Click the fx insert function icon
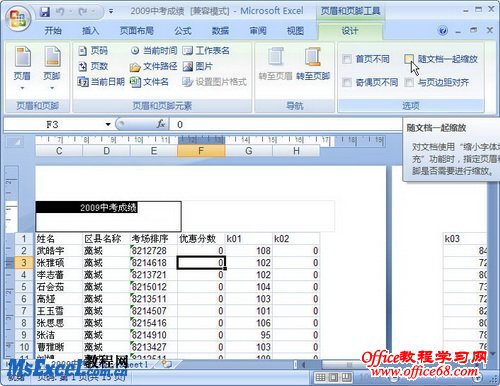This screenshot has width=500, height=386. click(161, 124)
